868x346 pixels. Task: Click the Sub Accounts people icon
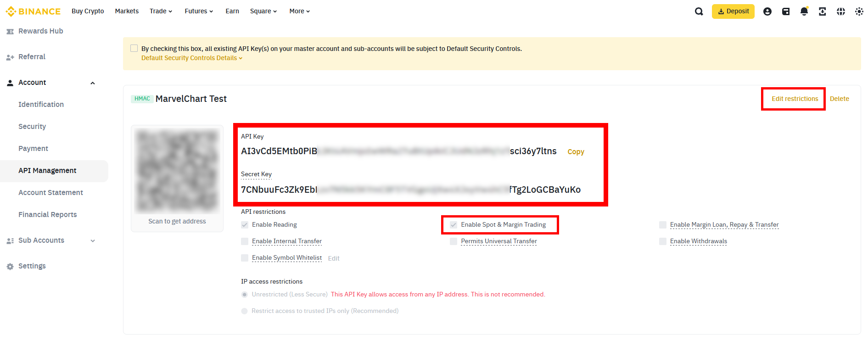click(x=10, y=241)
